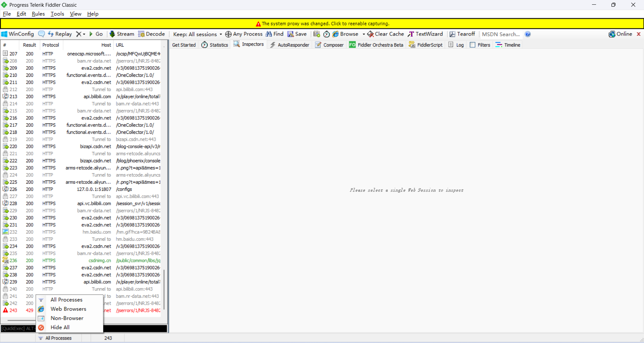Open TextWizard tool
The width and height of the screenshot is (644, 343).
click(x=425, y=34)
